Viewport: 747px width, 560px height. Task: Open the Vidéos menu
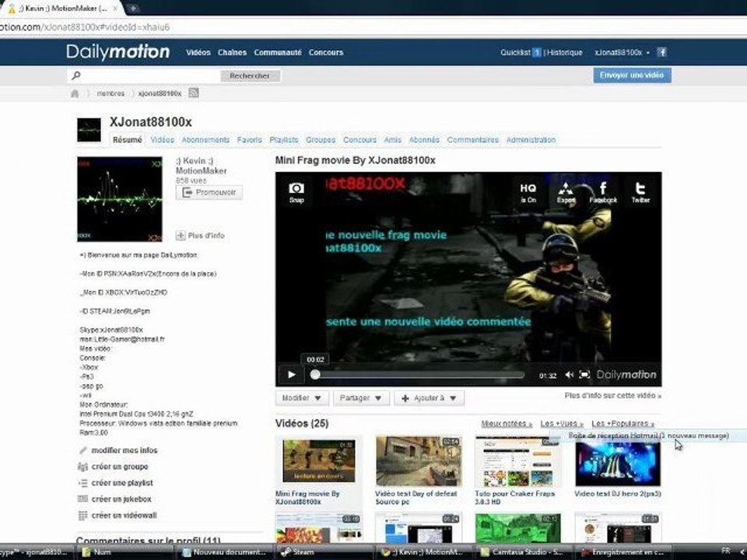click(x=198, y=52)
